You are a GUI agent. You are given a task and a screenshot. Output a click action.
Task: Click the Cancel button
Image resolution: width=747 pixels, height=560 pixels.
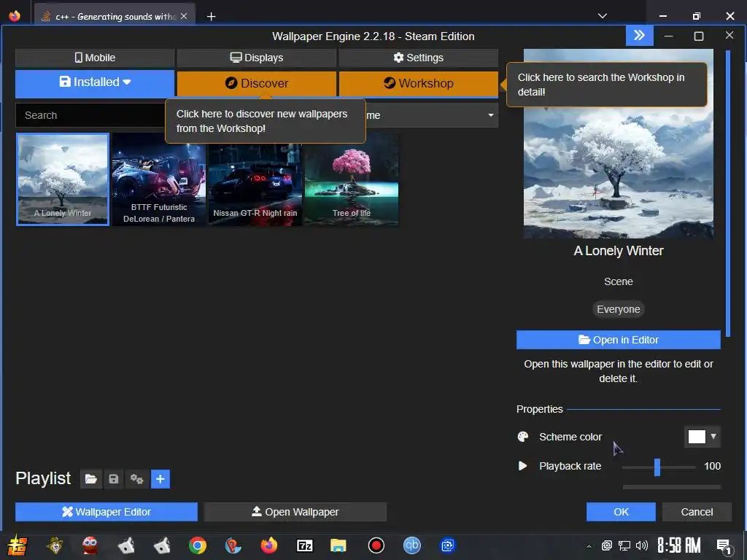point(697,512)
